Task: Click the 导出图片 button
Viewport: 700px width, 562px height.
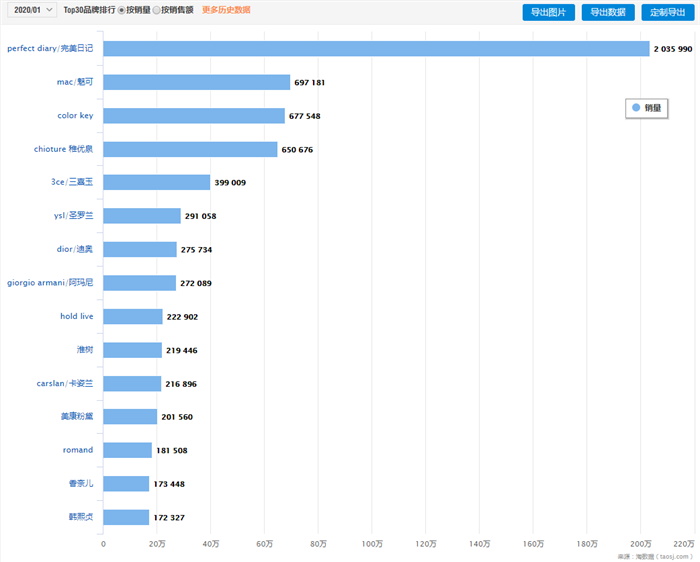Action: click(x=549, y=12)
